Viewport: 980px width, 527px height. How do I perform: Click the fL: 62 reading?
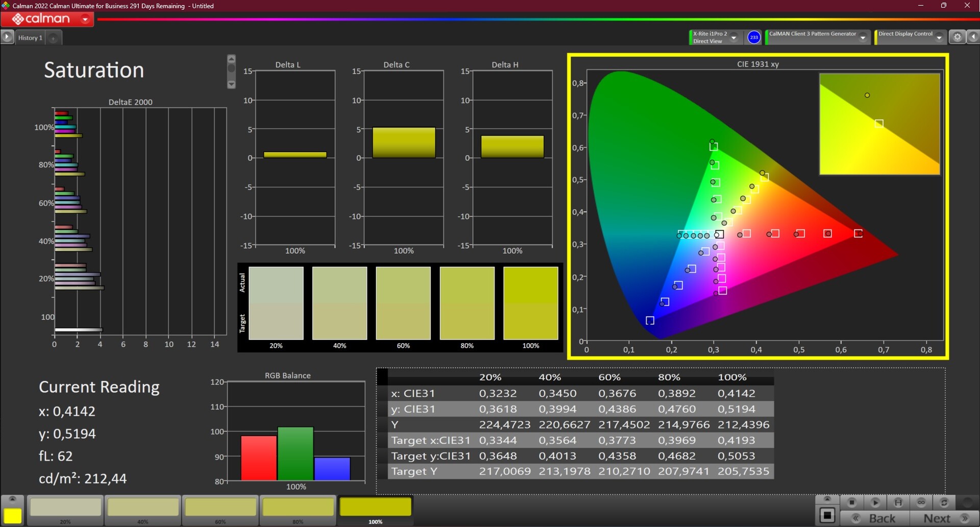(x=56, y=456)
